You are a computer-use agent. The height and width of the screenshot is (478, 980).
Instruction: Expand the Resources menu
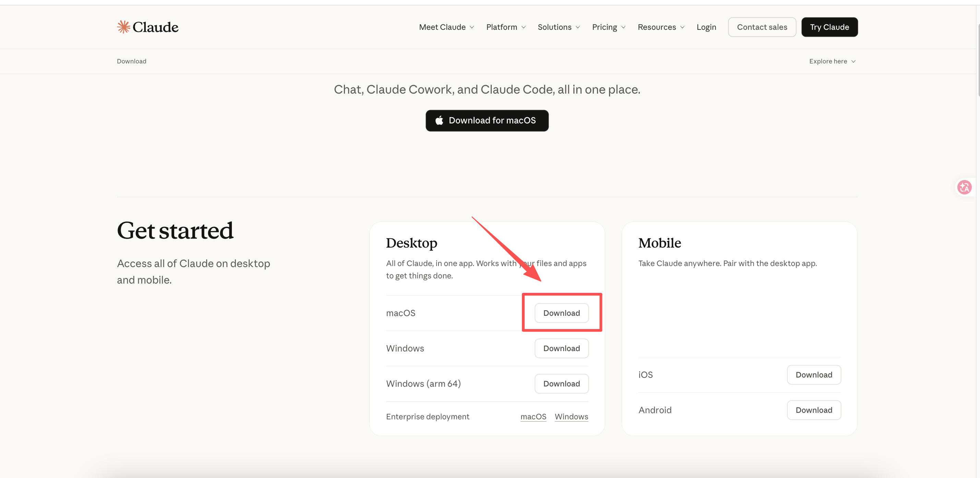point(661,27)
